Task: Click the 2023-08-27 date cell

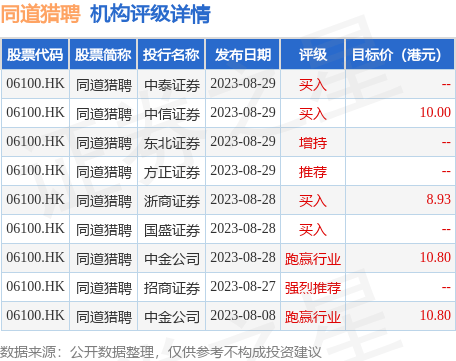Action: [x=243, y=286]
